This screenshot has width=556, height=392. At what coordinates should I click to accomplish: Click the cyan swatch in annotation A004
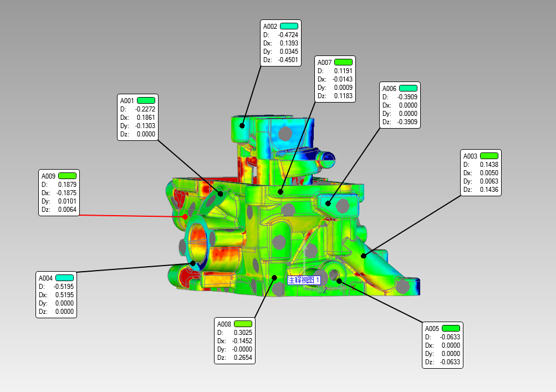pos(64,278)
